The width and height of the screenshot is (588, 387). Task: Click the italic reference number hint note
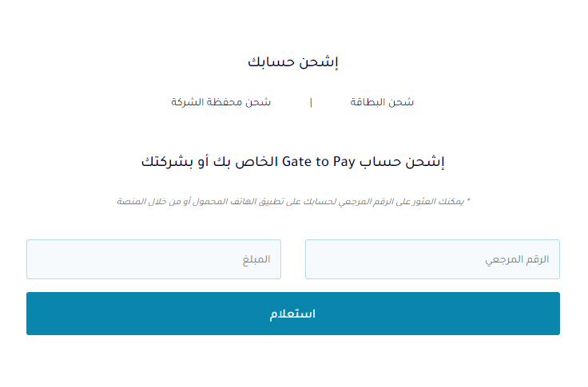point(293,202)
